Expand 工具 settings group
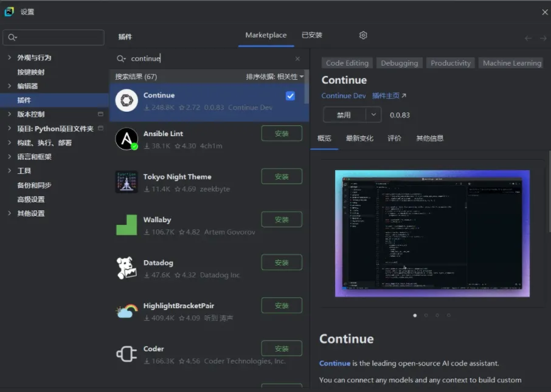 coord(10,170)
